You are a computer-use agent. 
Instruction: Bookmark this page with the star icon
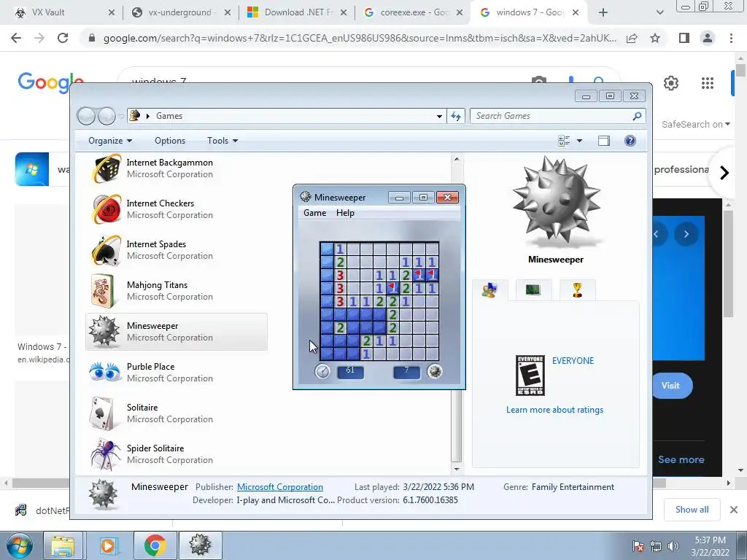click(655, 38)
